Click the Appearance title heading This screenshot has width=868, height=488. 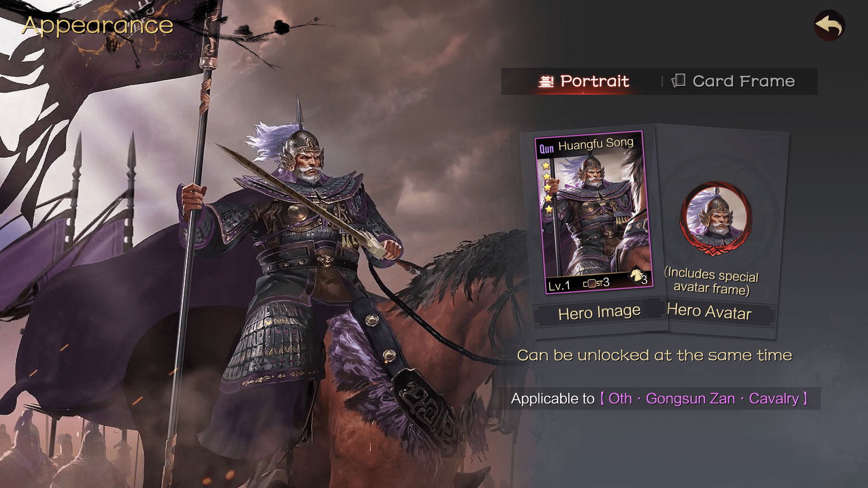click(98, 25)
